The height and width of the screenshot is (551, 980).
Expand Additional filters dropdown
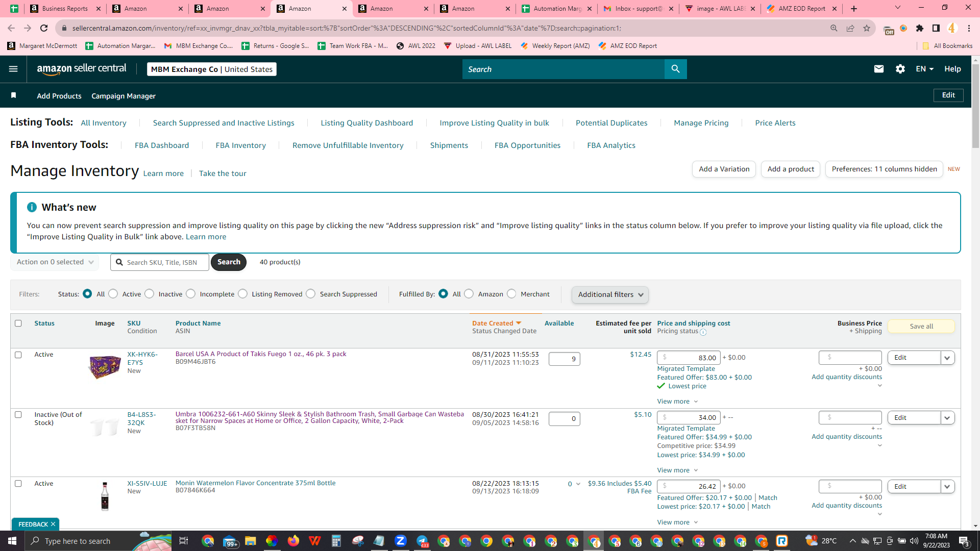pyautogui.click(x=610, y=294)
